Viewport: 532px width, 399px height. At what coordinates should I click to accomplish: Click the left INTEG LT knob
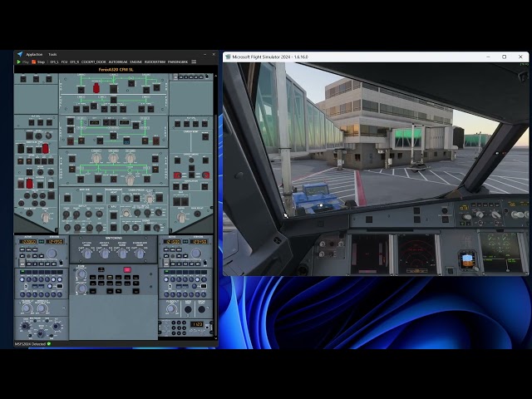42,308
